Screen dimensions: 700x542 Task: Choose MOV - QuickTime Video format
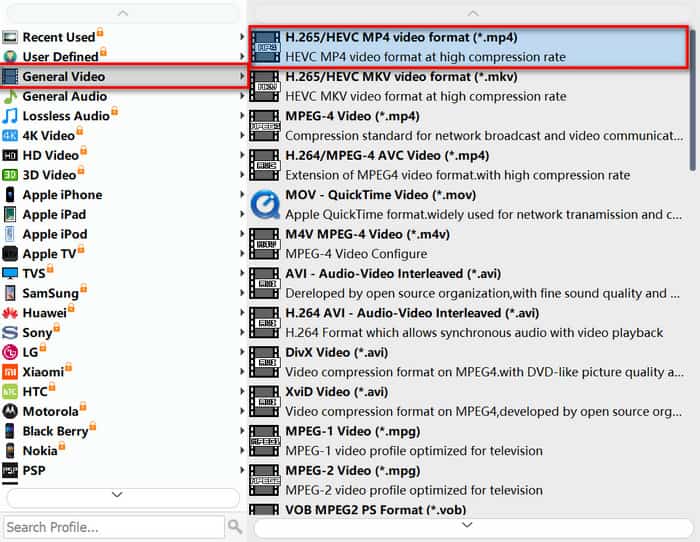click(x=469, y=204)
